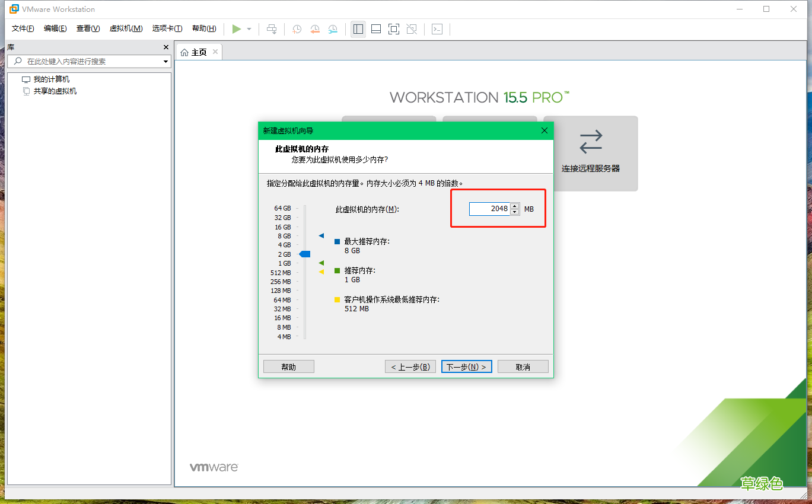Screen dimensions: 812x504
Task: Select 我的计算机 in the library tree
Action: coord(50,78)
